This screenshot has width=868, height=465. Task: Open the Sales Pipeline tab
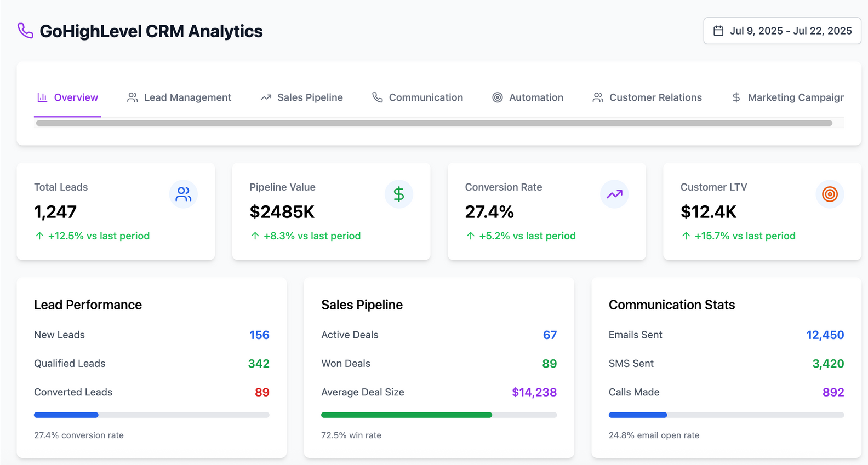[301, 97]
